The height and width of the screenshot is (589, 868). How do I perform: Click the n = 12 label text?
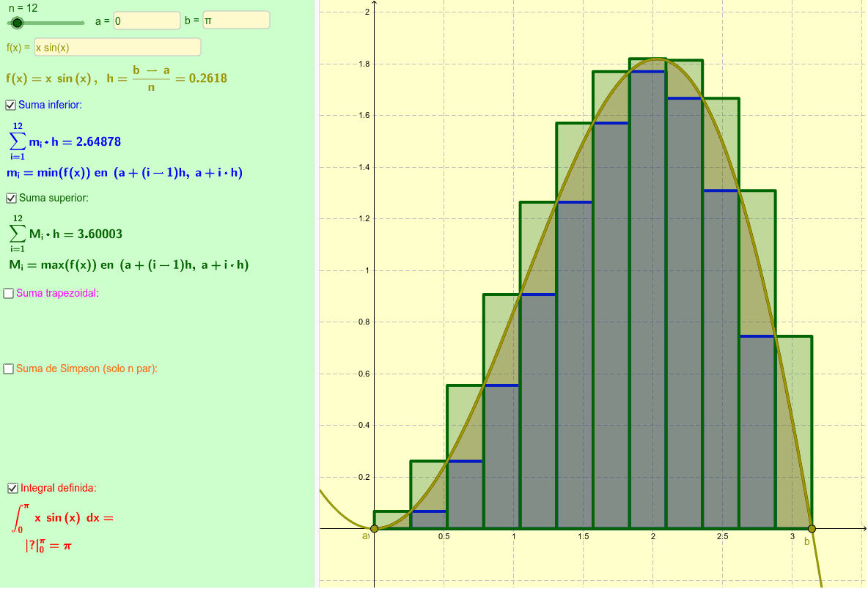(23, 8)
